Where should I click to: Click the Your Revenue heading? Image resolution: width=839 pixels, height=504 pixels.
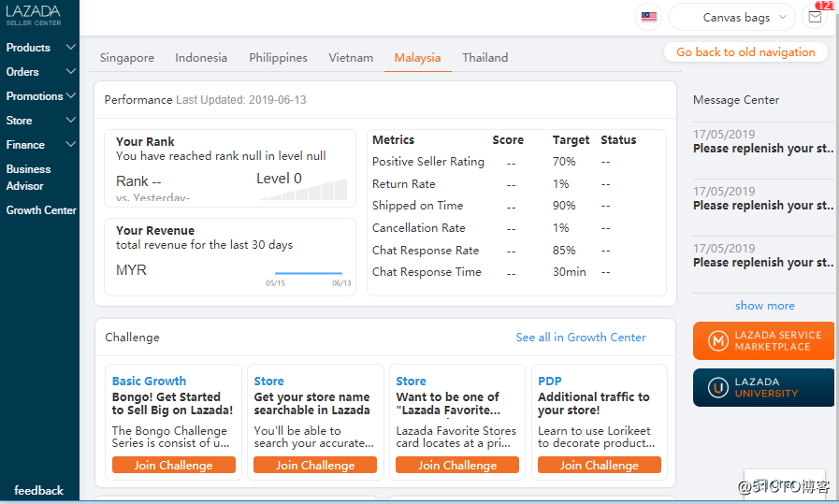point(155,231)
